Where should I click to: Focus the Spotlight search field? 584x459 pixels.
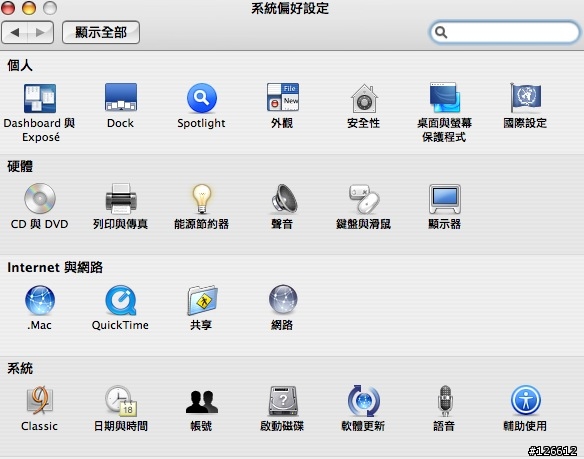(x=505, y=32)
